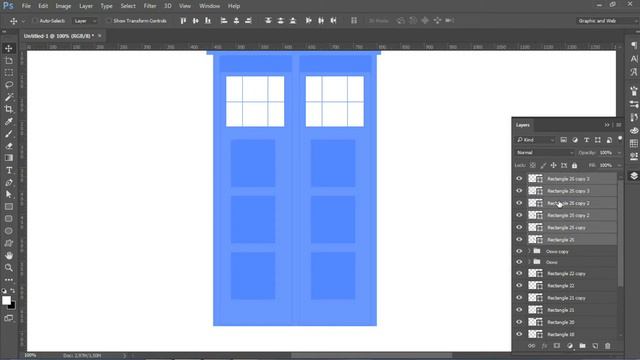This screenshot has height=360, width=640.
Task: Select the Ellipse shape tool
Action: point(9,231)
